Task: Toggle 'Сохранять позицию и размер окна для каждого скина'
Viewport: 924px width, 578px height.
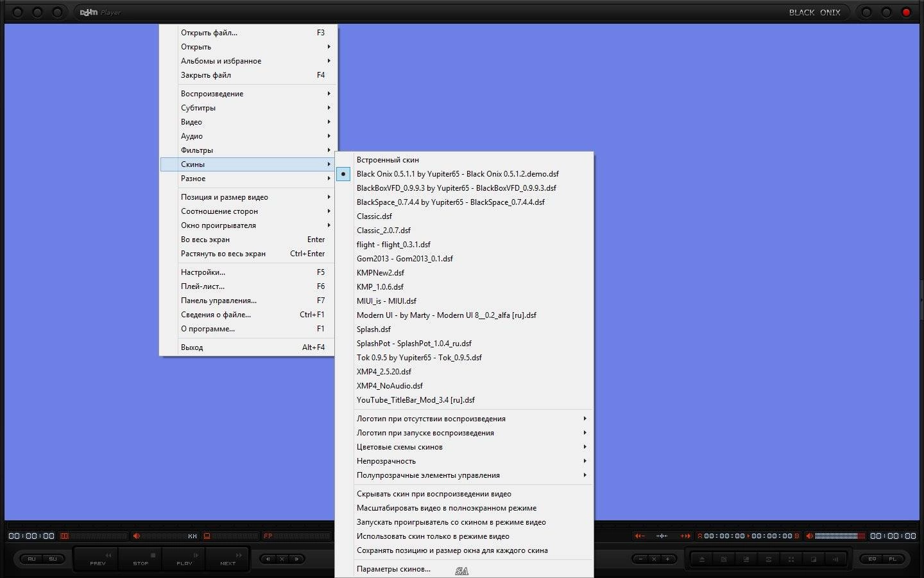Action: pyautogui.click(x=464, y=550)
